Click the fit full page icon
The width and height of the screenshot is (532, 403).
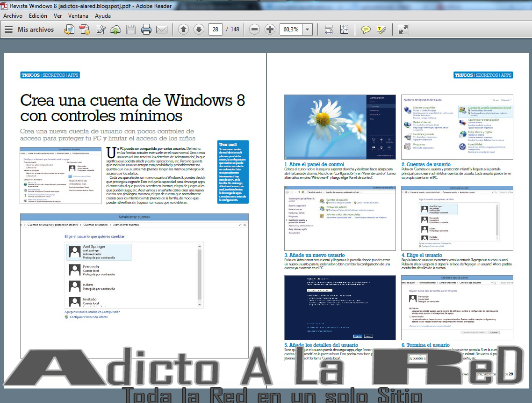(x=344, y=29)
